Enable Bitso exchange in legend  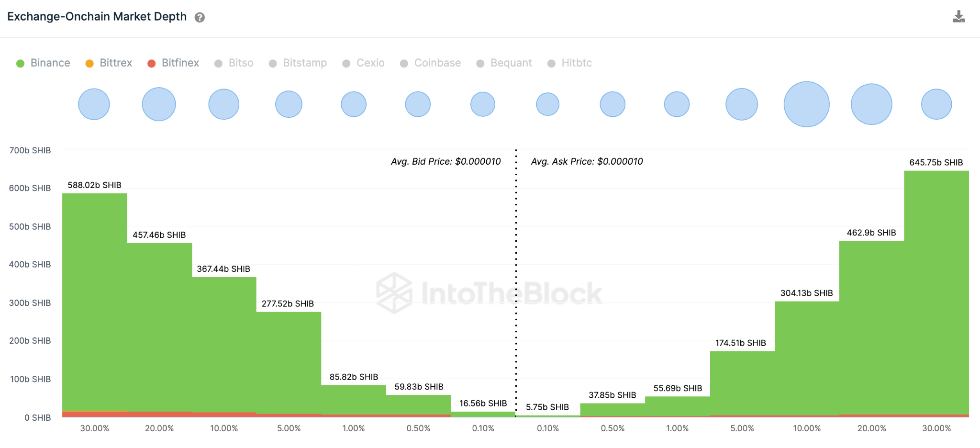234,63
